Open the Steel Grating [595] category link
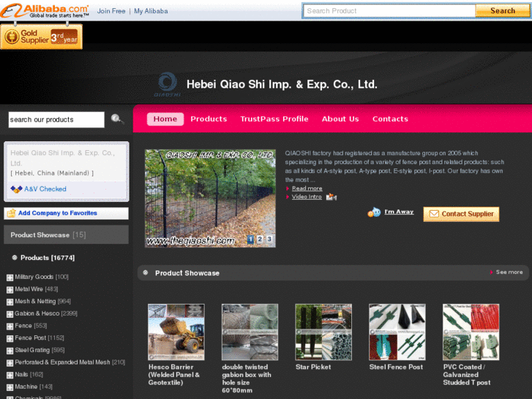Viewport: 532px width, 399px height. click(40, 350)
